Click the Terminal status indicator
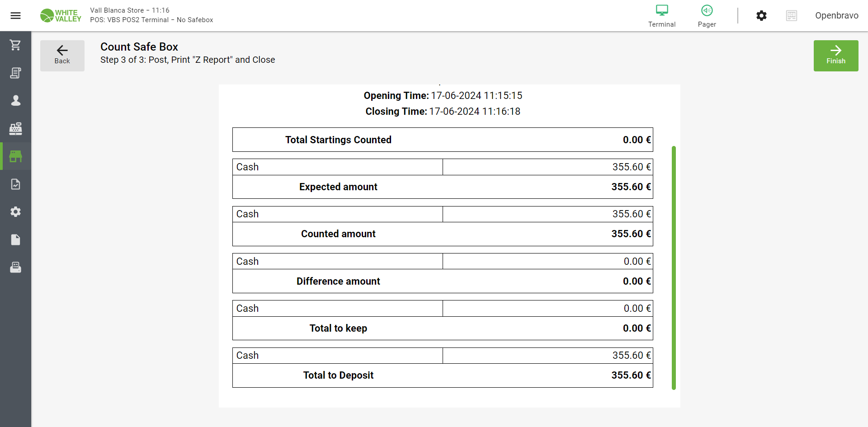This screenshot has height=427, width=868. pos(662,16)
